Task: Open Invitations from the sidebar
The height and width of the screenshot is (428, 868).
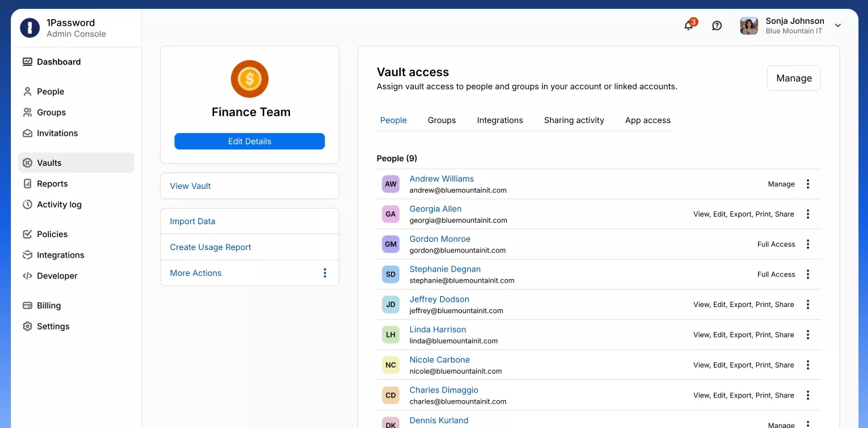Action: (57, 133)
